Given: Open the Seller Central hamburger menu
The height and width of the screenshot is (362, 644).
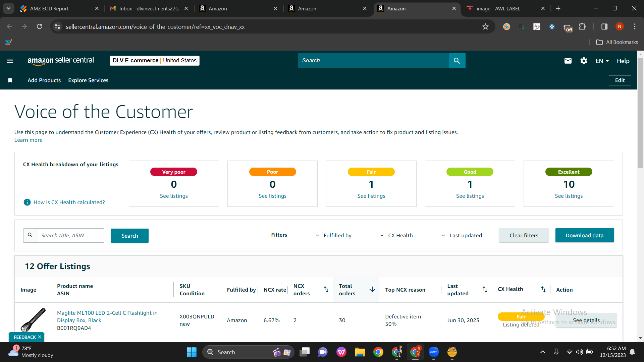Looking at the screenshot, I should [x=10, y=61].
